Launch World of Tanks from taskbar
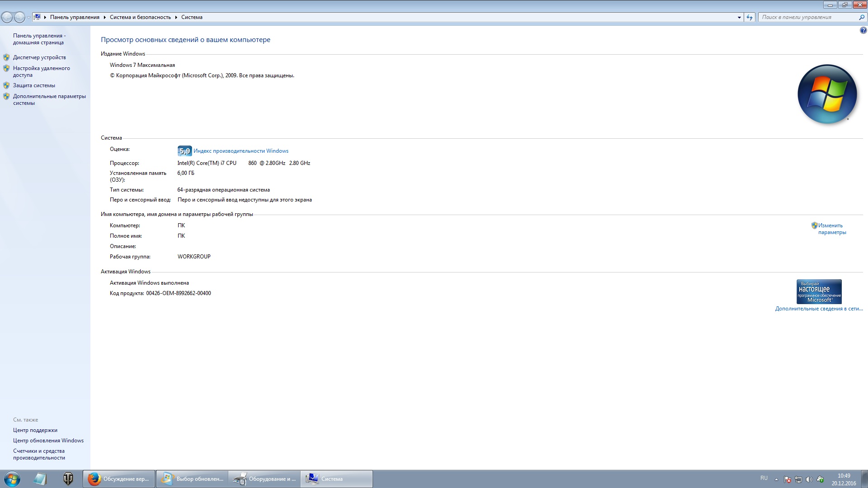 click(x=68, y=479)
